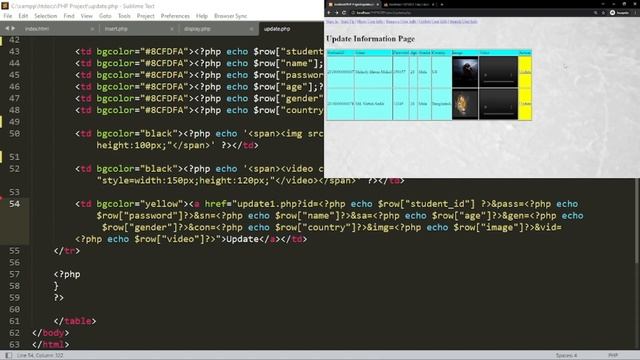The height and width of the screenshot is (360, 640).
Task: Open the Tools menu
Action: coord(124,16)
